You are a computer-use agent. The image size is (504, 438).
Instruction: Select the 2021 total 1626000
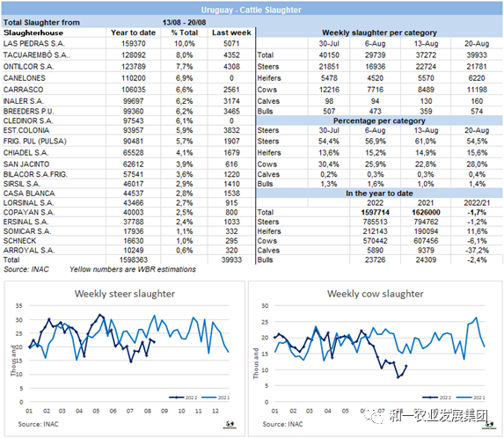tap(426, 213)
